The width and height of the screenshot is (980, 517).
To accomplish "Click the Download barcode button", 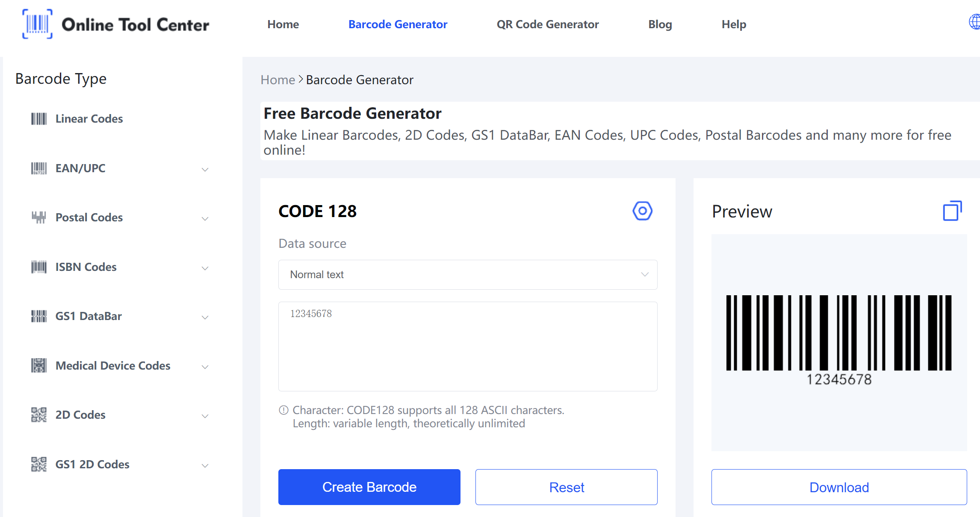I will click(x=839, y=487).
